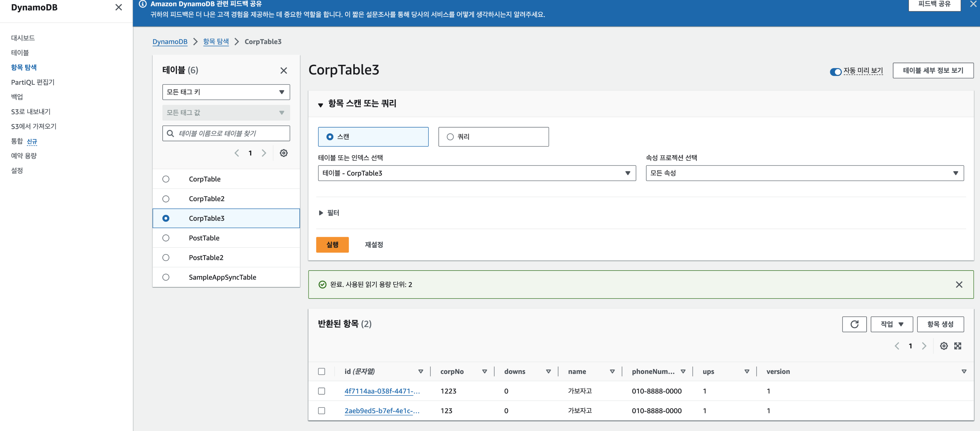Open item link 2aeb9ed5-b7ef-4e1c
Viewport: 980px width, 431px height.
[x=382, y=411]
